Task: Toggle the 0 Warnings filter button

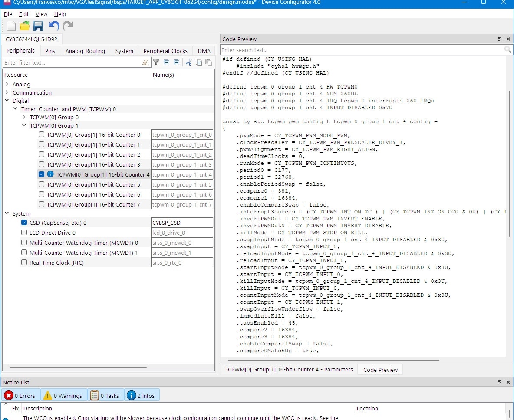Action: pos(63,395)
